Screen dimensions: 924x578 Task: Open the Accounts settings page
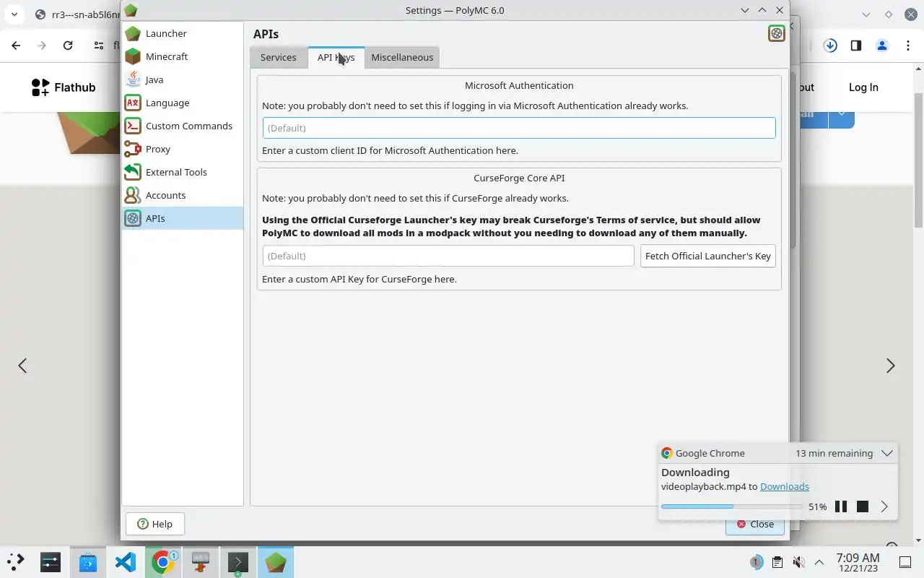click(x=182, y=195)
